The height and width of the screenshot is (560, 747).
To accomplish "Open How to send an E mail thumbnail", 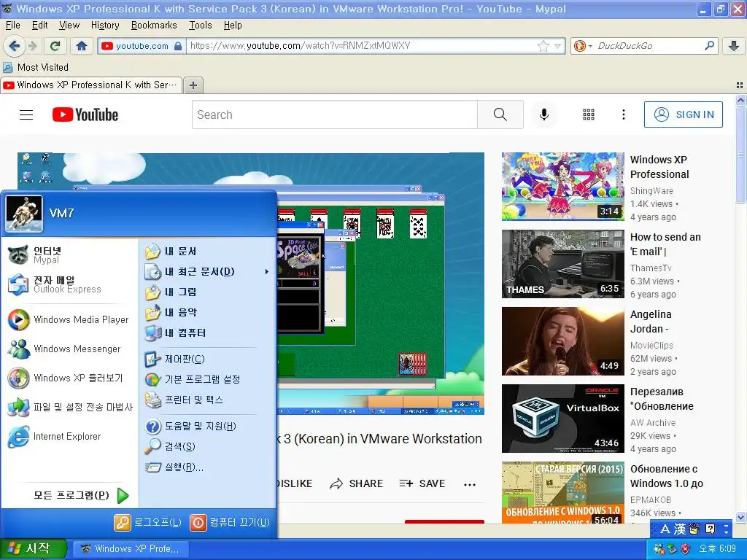I will pos(562,264).
